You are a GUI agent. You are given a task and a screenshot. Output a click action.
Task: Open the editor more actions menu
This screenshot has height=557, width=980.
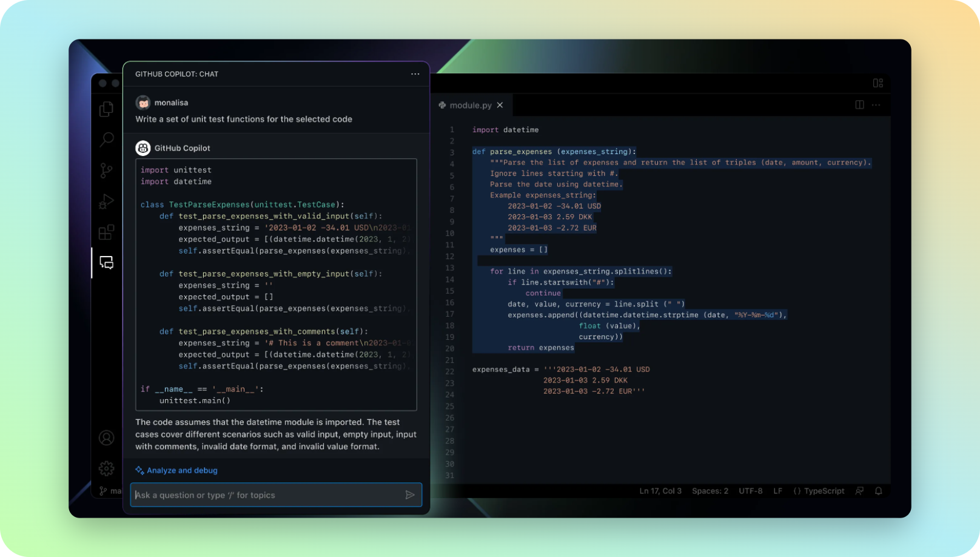876,105
